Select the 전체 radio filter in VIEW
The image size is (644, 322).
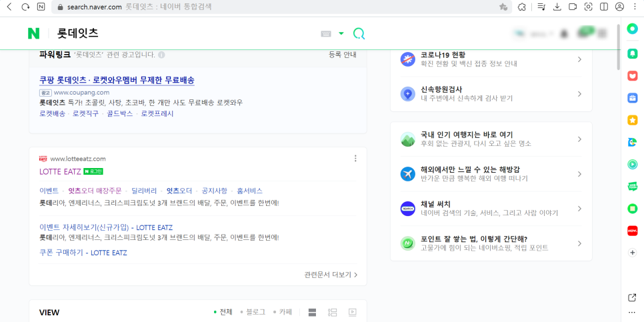coord(223,312)
